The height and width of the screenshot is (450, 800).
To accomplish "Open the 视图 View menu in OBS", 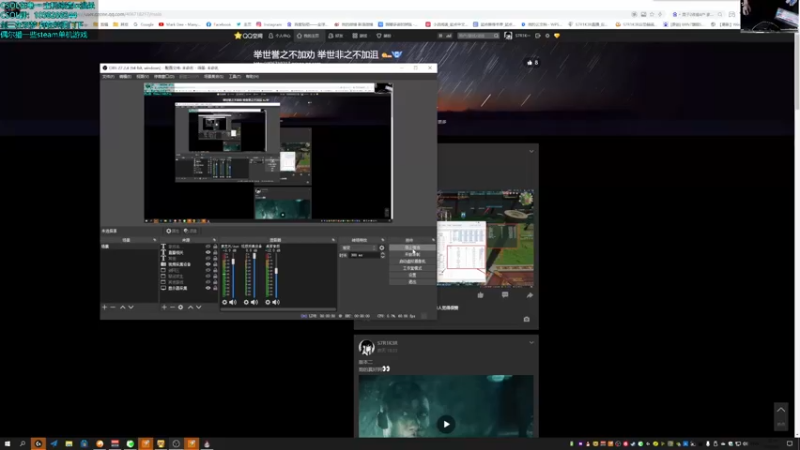I will click(142, 77).
